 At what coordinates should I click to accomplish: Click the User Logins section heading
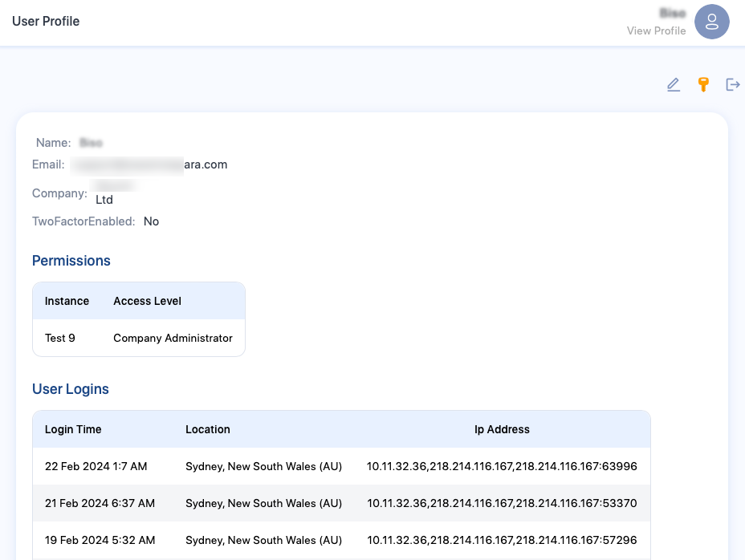click(71, 389)
